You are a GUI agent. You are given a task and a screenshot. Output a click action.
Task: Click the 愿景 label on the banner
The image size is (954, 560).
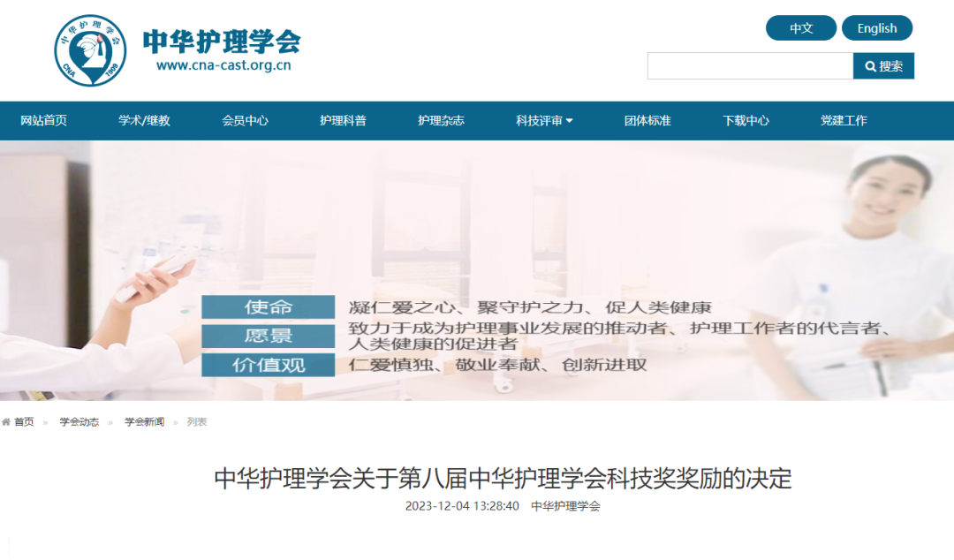pos(269,336)
